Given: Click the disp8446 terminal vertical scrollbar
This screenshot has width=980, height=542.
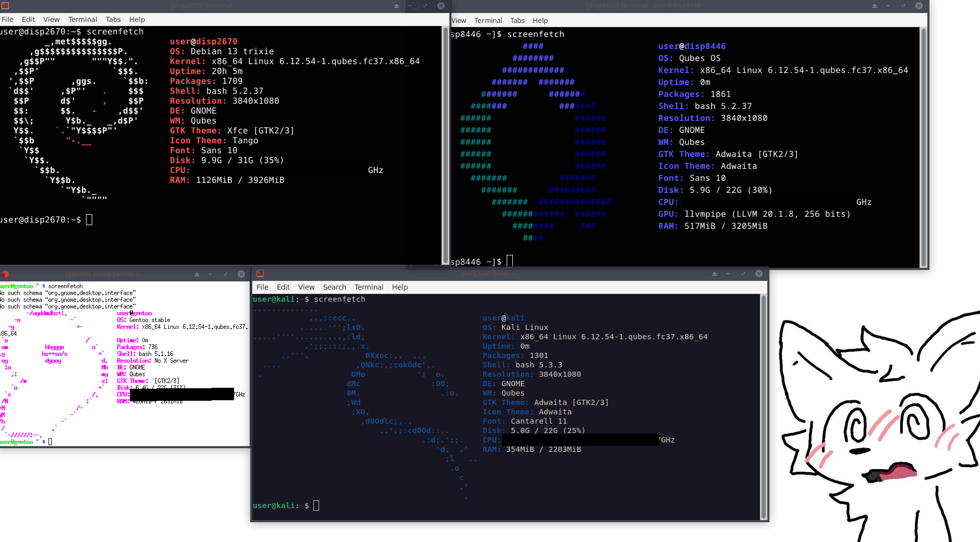Looking at the screenshot, I should [923, 147].
